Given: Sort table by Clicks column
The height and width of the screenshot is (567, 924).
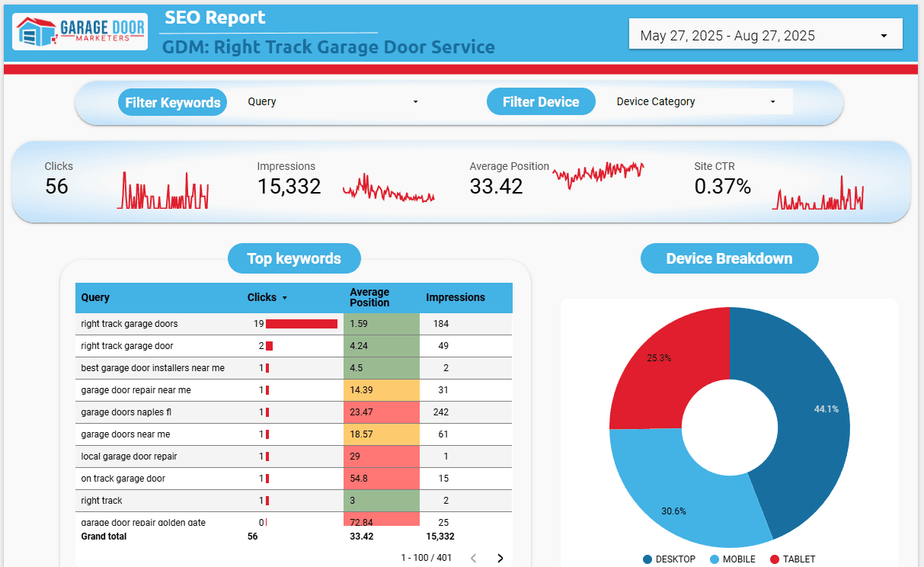Looking at the screenshot, I should [x=267, y=298].
